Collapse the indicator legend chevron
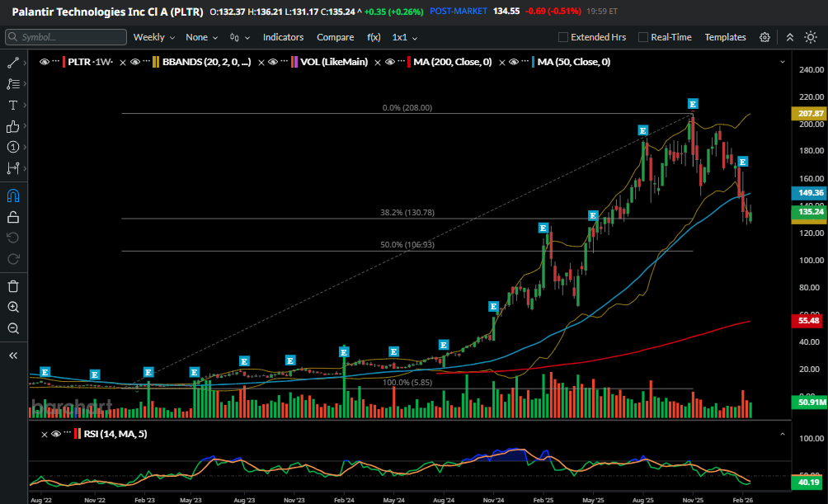The width and height of the screenshot is (828, 504). pos(783,62)
